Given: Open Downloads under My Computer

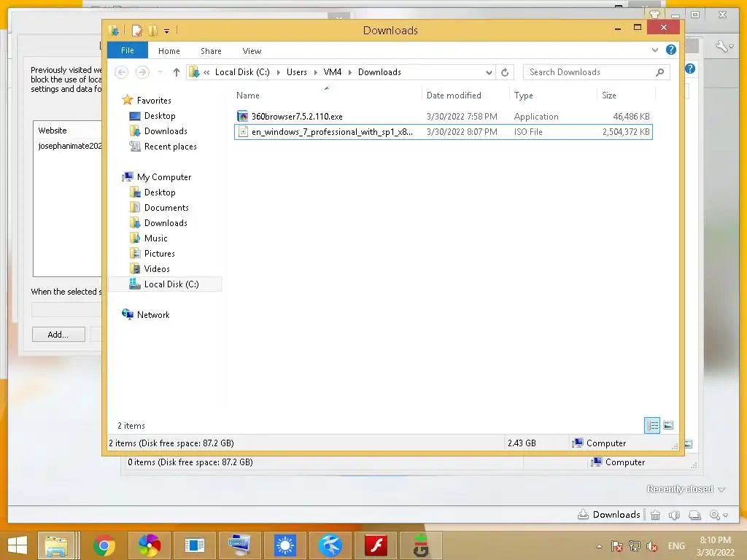Looking at the screenshot, I should 166,223.
